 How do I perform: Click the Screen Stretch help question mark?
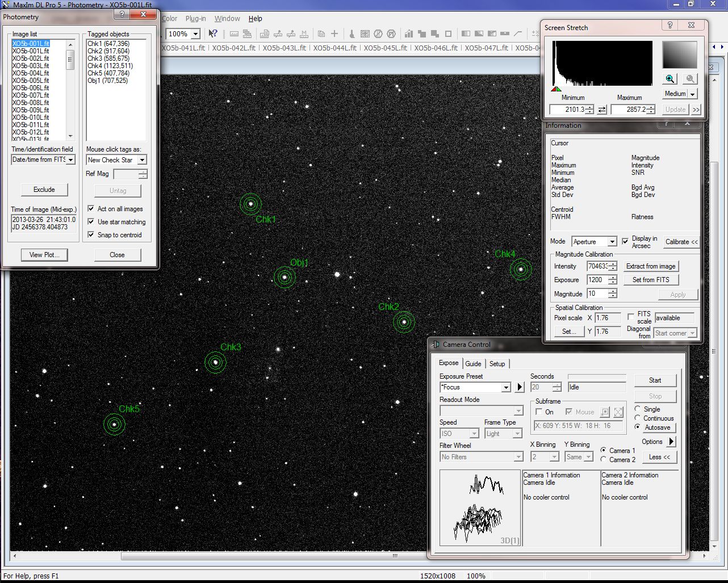pyautogui.click(x=670, y=26)
